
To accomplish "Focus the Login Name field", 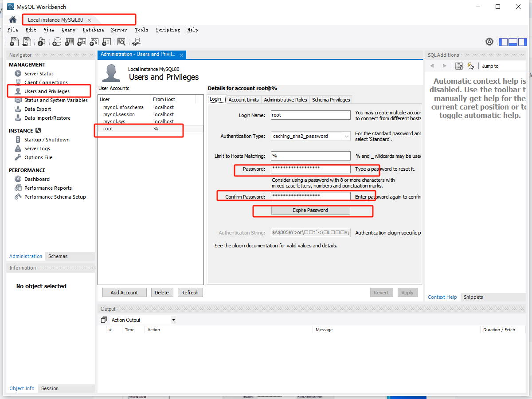I will [311, 115].
